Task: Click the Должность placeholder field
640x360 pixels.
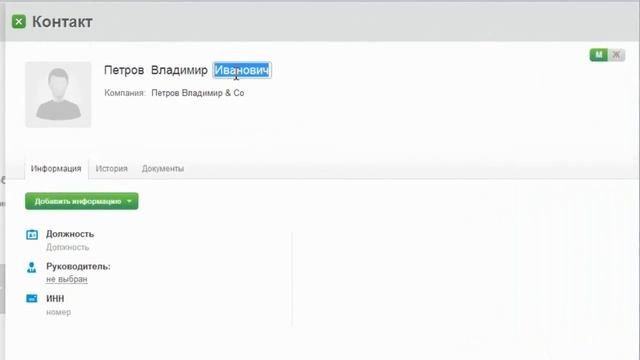Action: 67,247
